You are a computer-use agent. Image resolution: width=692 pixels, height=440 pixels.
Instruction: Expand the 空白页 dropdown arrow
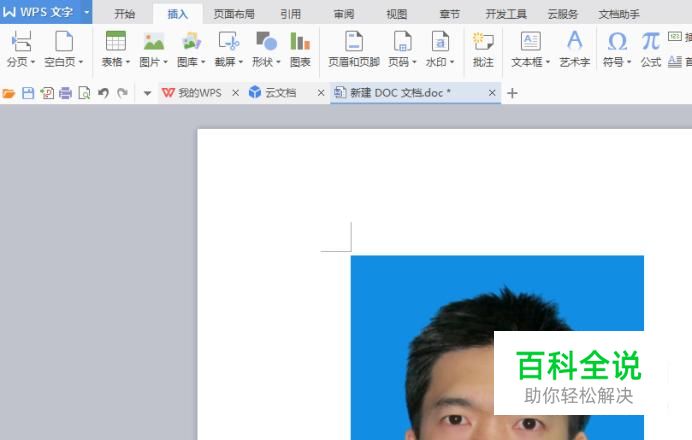point(81,62)
